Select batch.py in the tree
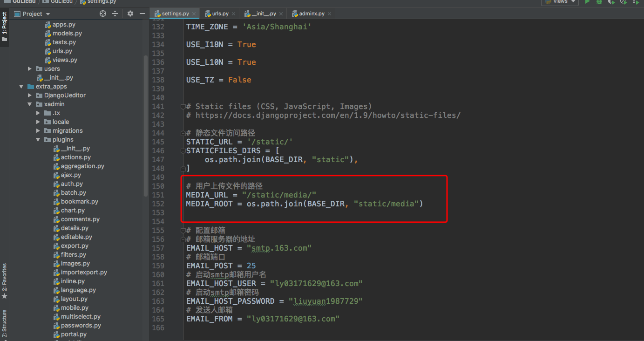This screenshot has width=644, height=341. [69, 193]
